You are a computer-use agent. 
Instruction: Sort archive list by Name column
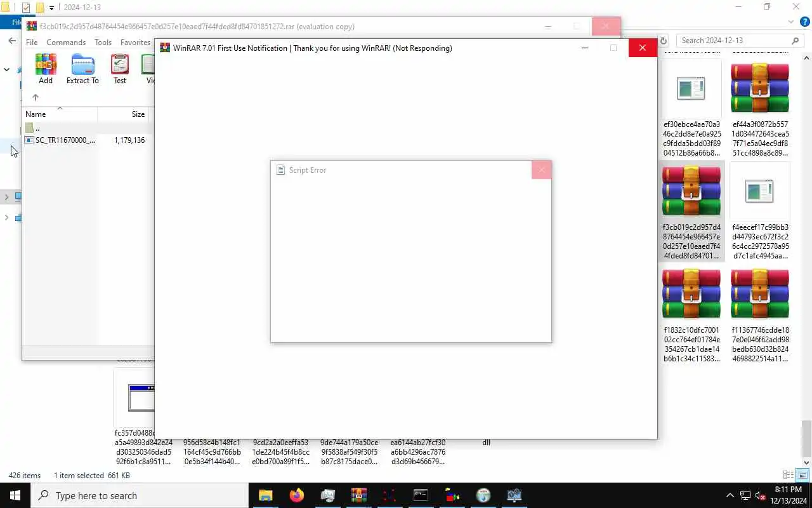[60, 114]
